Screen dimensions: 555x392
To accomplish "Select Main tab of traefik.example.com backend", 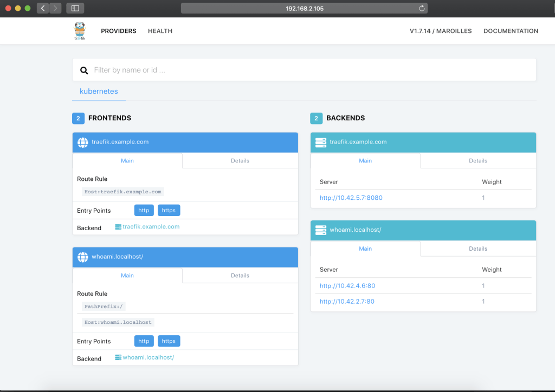I will click(x=365, y=161).
